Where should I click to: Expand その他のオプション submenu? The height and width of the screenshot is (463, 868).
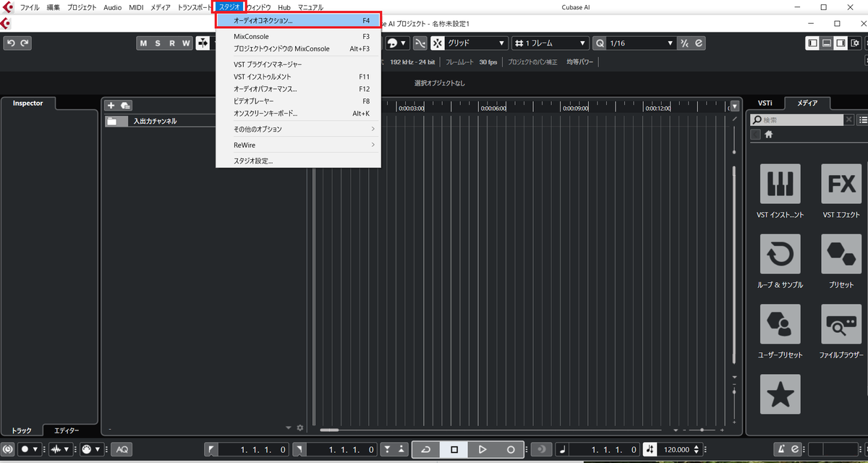[298, 129]
